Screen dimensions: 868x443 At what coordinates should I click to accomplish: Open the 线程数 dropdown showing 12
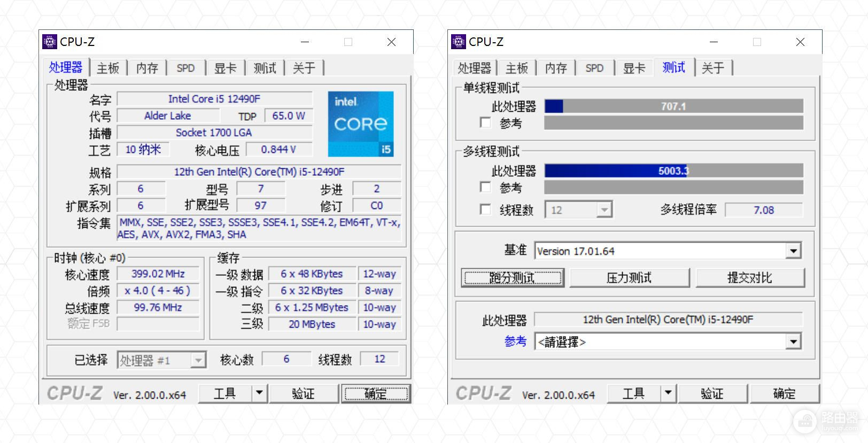604,210
